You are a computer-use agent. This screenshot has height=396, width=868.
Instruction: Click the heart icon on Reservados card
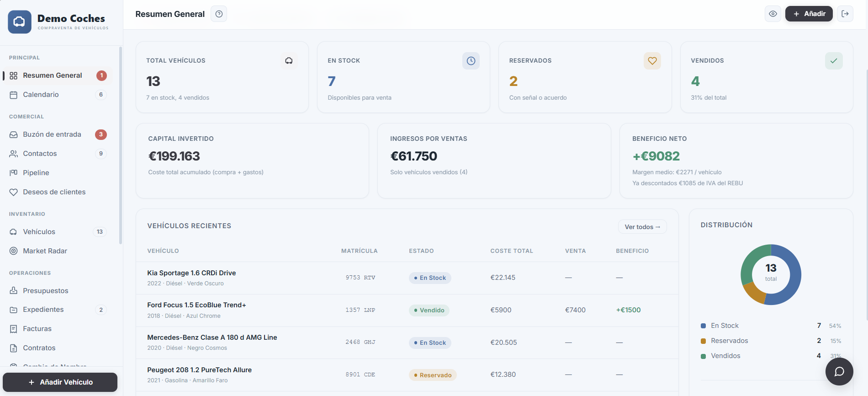click(652, 61)
